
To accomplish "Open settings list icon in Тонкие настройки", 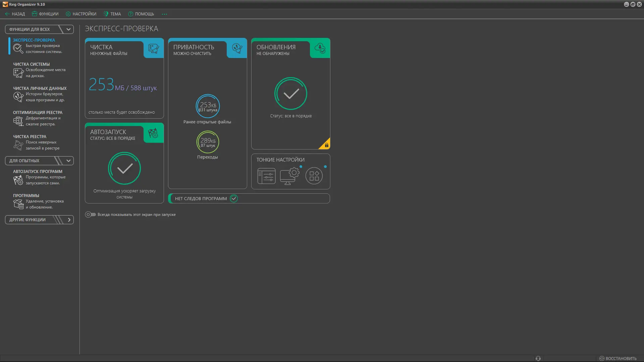I will point(266,176).
